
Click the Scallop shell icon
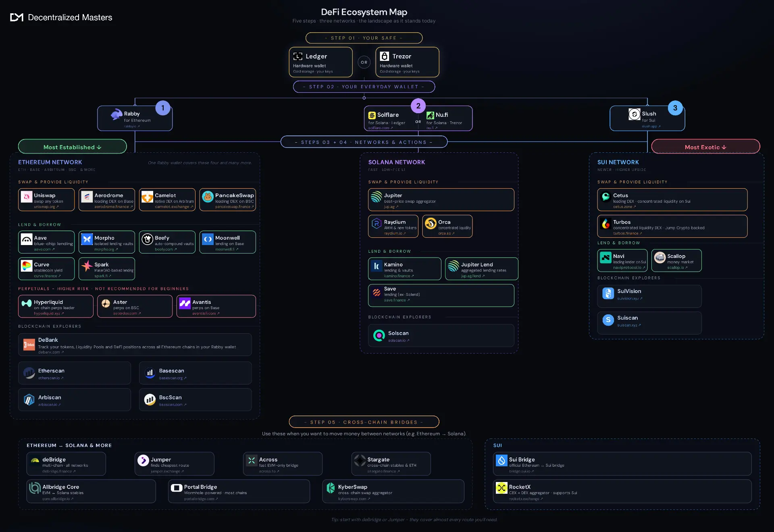(660, 257)
